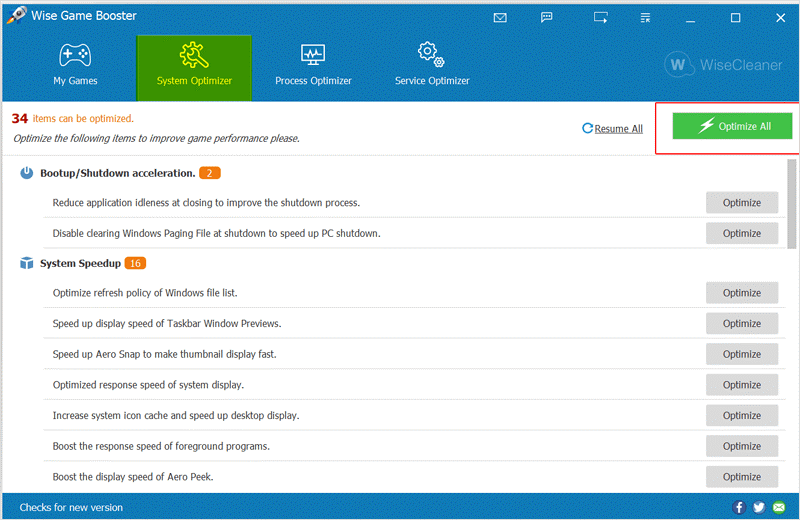Open the menu list icon in title bar
This screenshot has height=520, width=800.
point(645,18)
